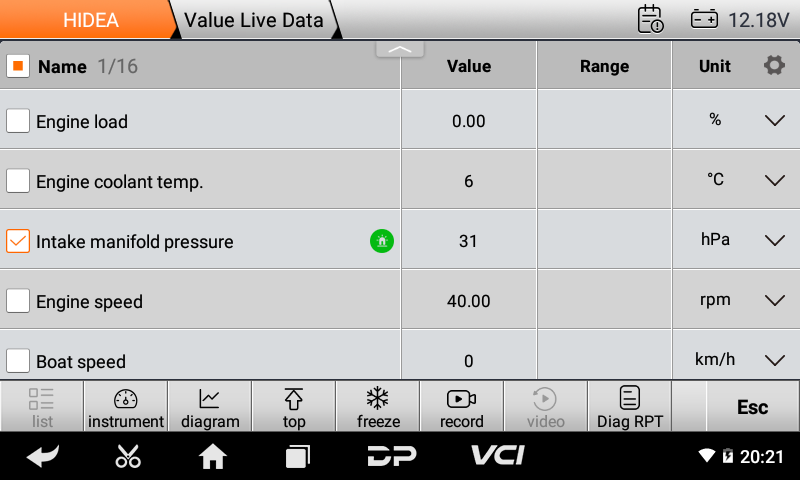Uncheck Intake manifold pressure checkbox

(18, 241)
